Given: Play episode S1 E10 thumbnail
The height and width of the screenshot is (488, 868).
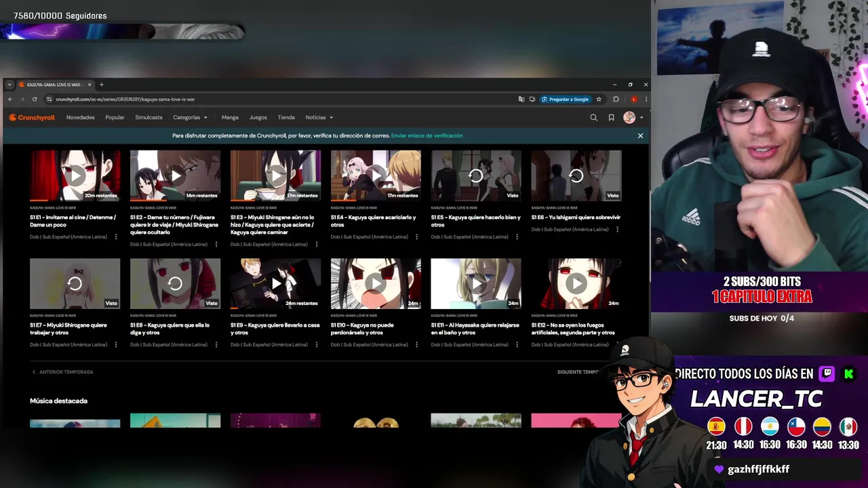Looking at the screenshot, I should coord(376,283).
